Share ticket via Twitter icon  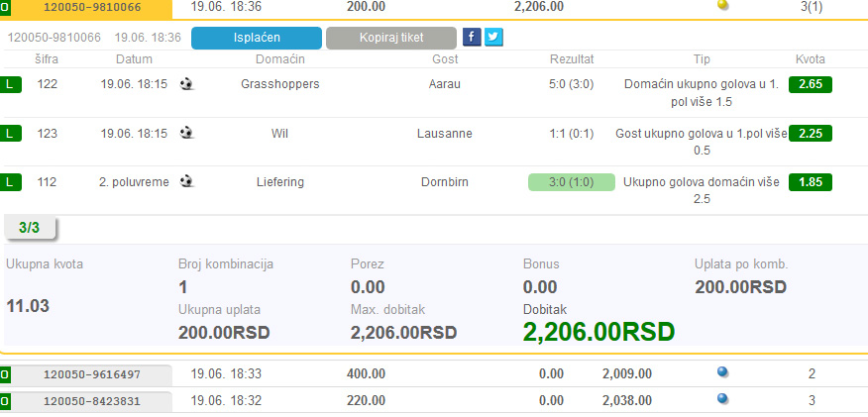493,38
